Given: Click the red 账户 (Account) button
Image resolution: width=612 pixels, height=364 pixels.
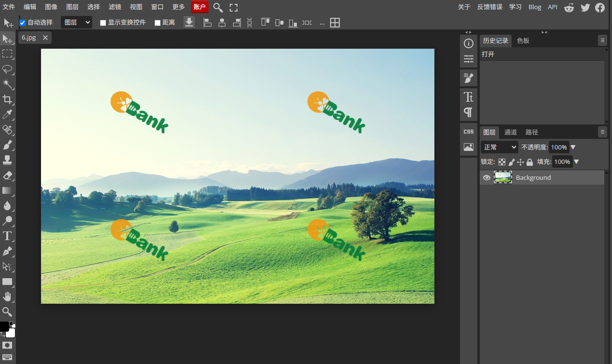Looking at the screenshot, I should coord(200,7).
